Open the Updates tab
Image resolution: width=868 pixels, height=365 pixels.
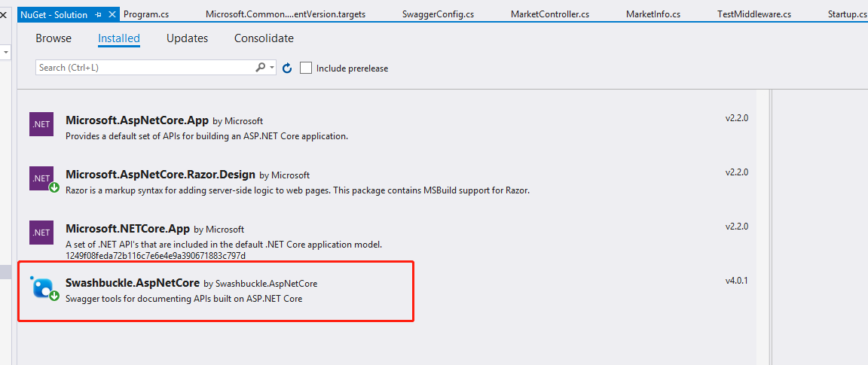click(187, 38)
